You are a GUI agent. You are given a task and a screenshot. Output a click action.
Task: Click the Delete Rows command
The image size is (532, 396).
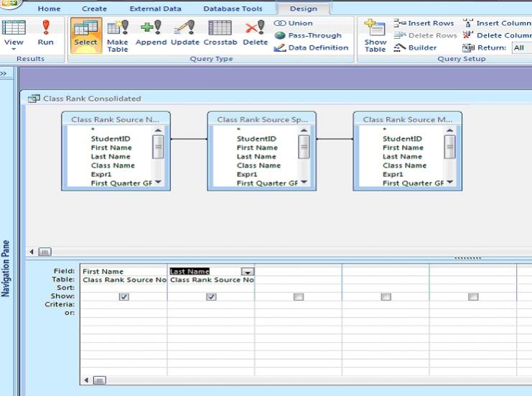pos(426,35)
